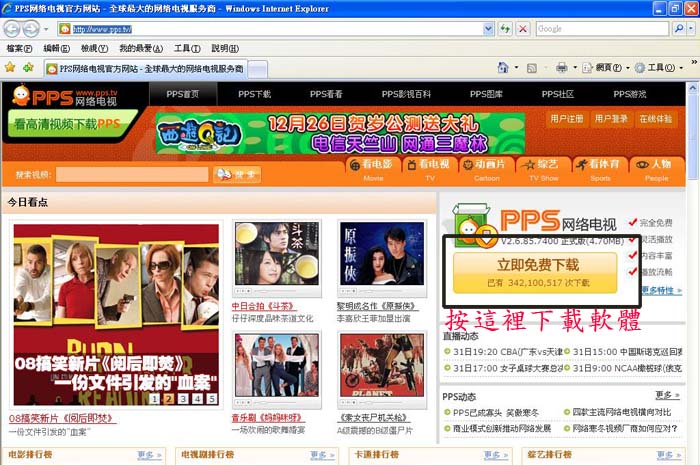Go to PPS游戏 nav item
The height and width of the screenshot is (465, 700).
coord(629,94)
